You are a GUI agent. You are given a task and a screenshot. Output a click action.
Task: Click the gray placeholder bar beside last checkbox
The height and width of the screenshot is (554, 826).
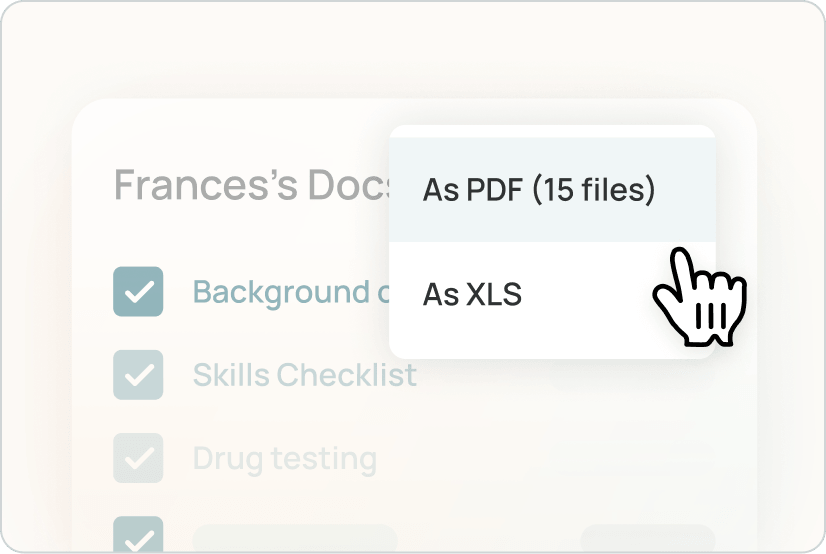(x=294, y=538)
